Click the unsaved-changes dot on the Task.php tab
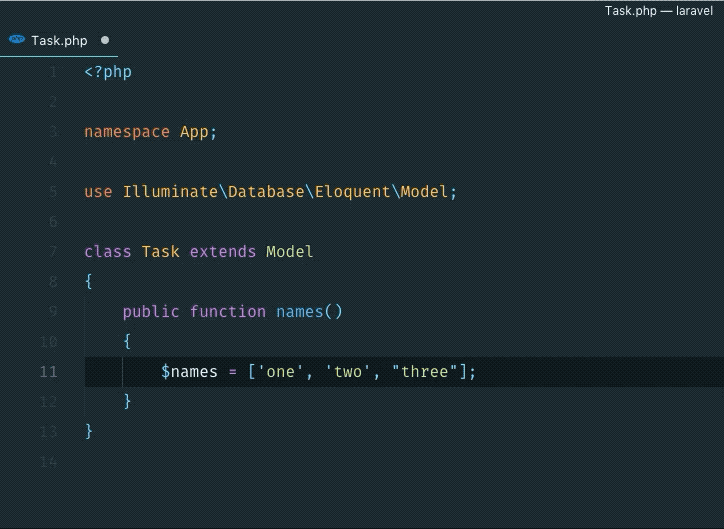Image resolution: width=724 pixels, height=529 pixels. pyautogui.click(x=105, y=41)
